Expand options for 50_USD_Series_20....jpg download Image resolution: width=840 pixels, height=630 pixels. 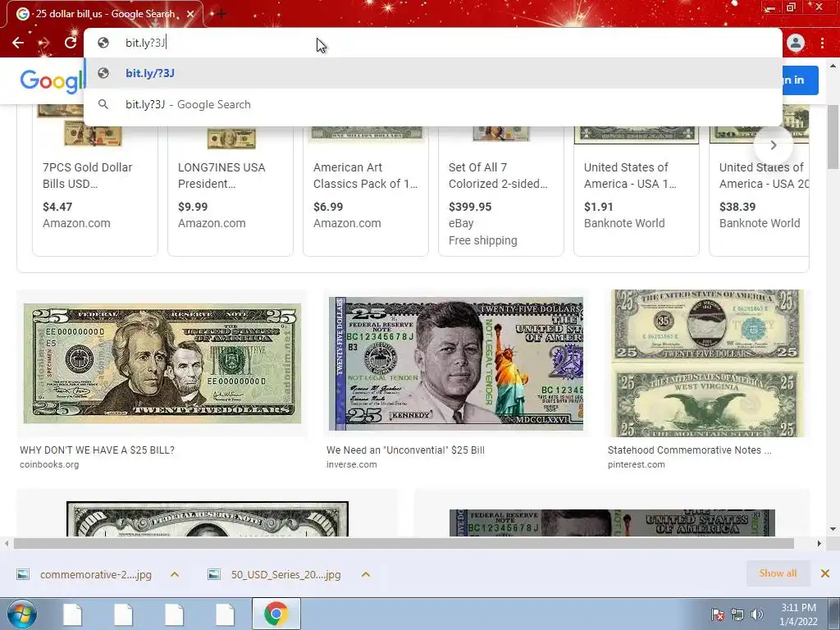tap(366, 574)
